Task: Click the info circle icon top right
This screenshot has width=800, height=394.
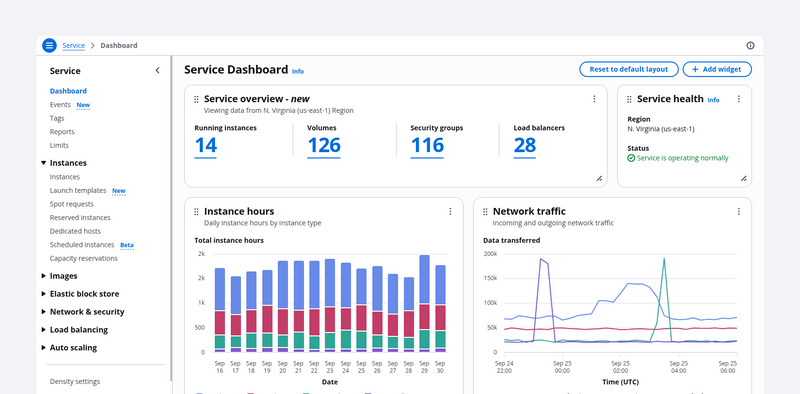Action: (x=750, y=45)
